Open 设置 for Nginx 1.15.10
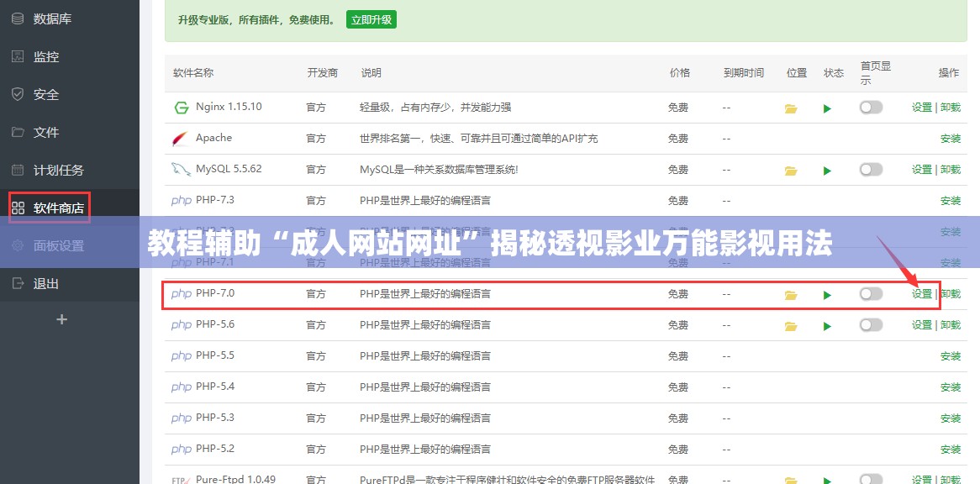The width and height of the screenshot is (980, 484). click(x=922, y=108)
